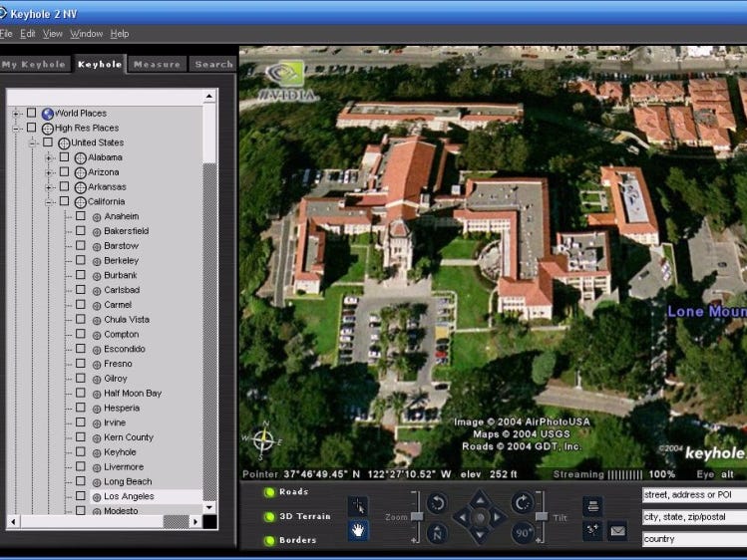Click the High Res Places target icon
Image resolution: width=747 pixels, height=560 pixels.
click(48, 129)
